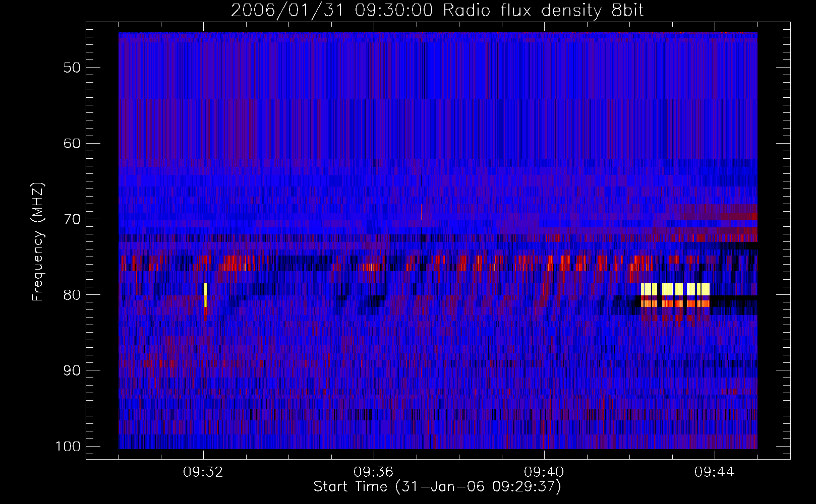Click the "Frequency (MHZ)" axis label
This screenshot has width=816, height=504.
[x=38, y=242]
